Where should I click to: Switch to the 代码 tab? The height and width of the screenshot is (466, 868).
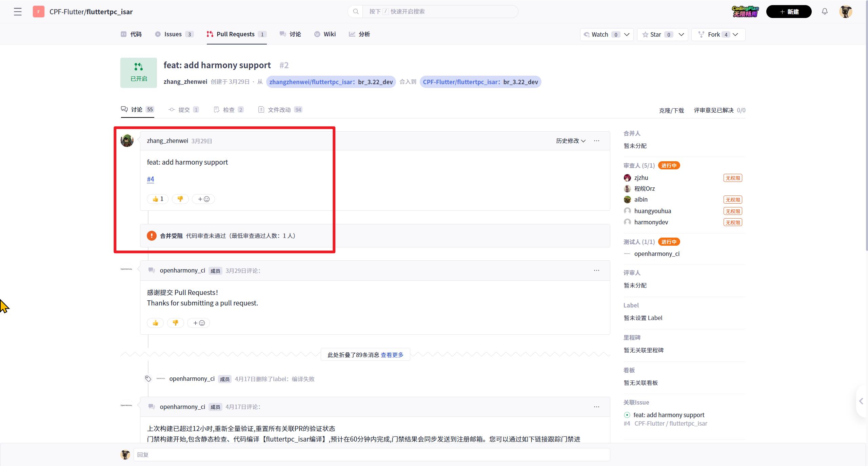coord(131,34)
